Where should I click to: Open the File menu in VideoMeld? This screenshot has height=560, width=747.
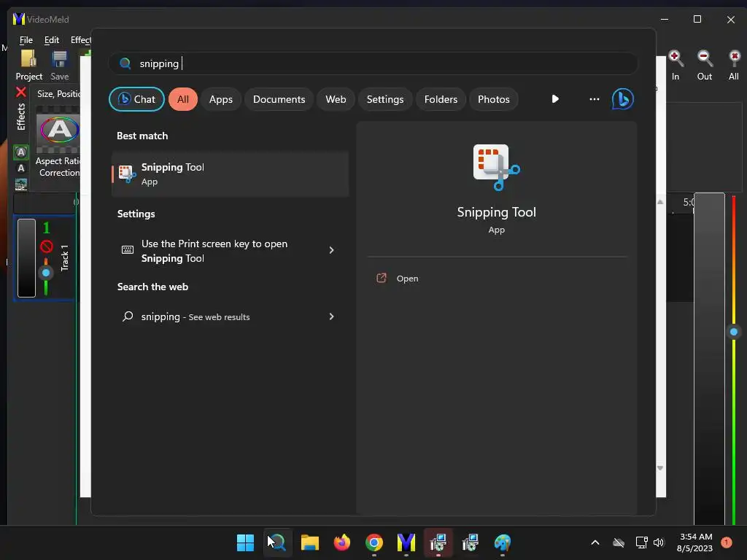26,40
